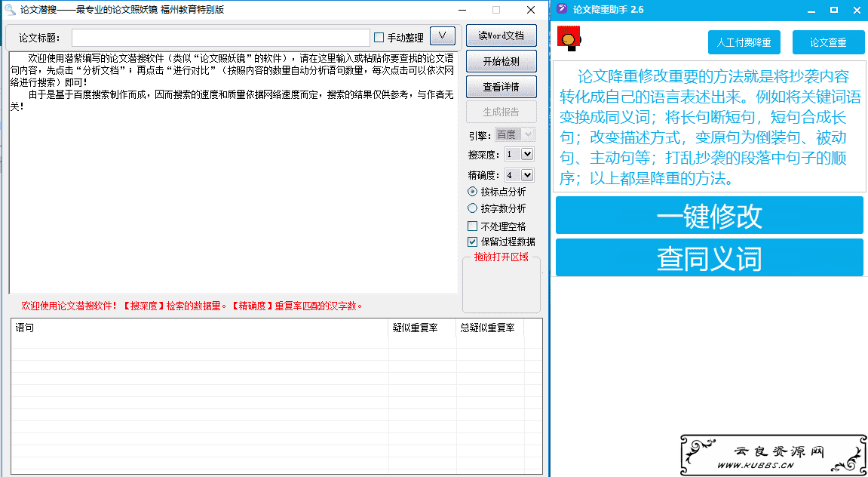868x477 pixels.
Task: Click the 搜深度: label
Action: tap(484, 155)
